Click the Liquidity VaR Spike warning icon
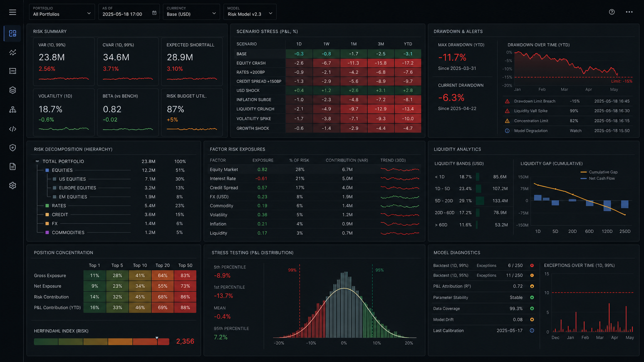 (x=507, y=111)
